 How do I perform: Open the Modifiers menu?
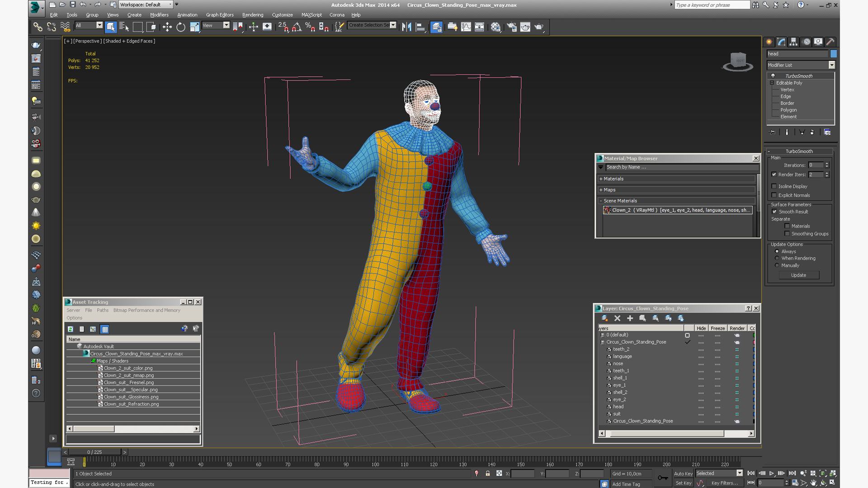pyautogui.click(x=159, y=15)
